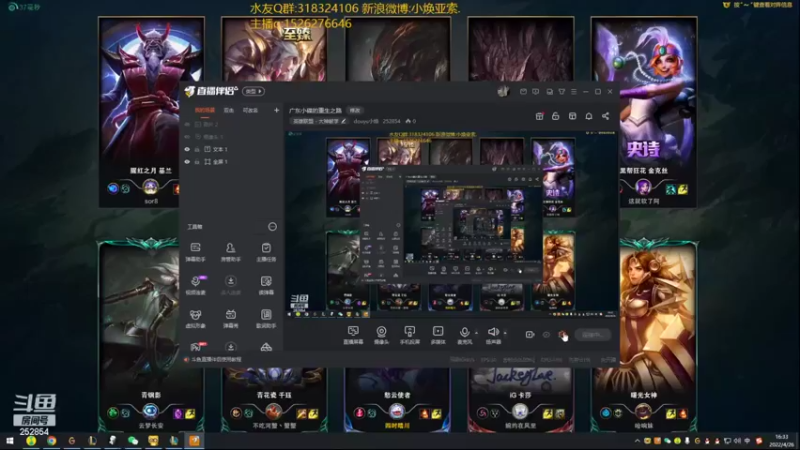800x450 pixels.
Task: Click the T-shirt skin icon in the title bar
Action: click(562, 91)
